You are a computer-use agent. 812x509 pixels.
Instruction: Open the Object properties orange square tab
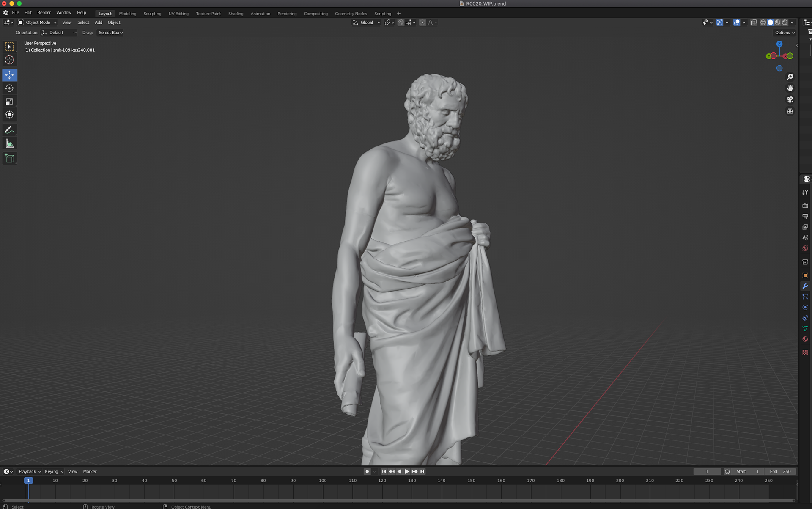pos(805,275)
